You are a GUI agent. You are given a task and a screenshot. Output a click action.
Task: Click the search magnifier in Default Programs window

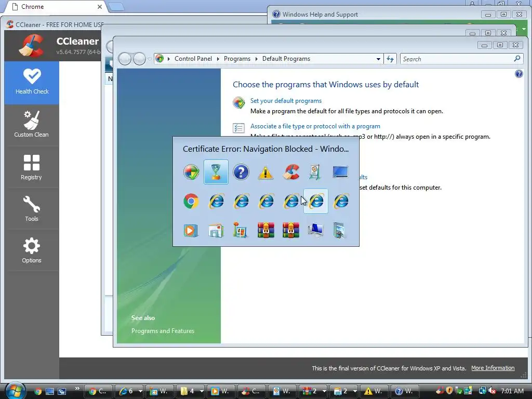[x=517, y=59]
